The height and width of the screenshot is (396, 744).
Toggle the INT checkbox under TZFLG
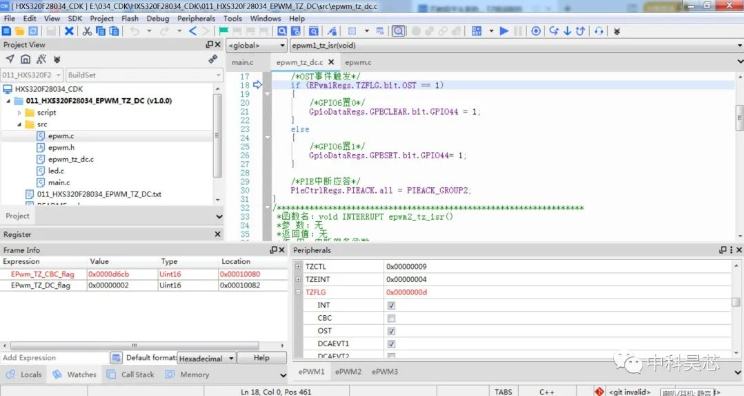pyautogui.click(x=391, y=305)
